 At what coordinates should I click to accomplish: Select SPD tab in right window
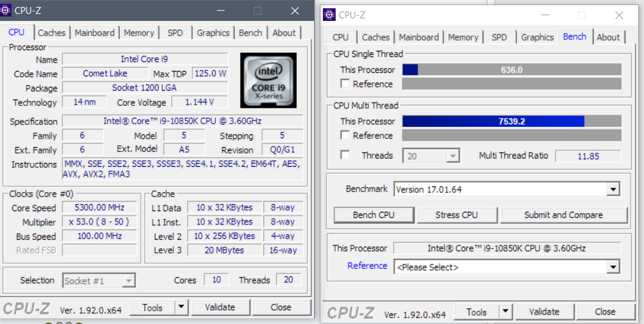(499, 37)
